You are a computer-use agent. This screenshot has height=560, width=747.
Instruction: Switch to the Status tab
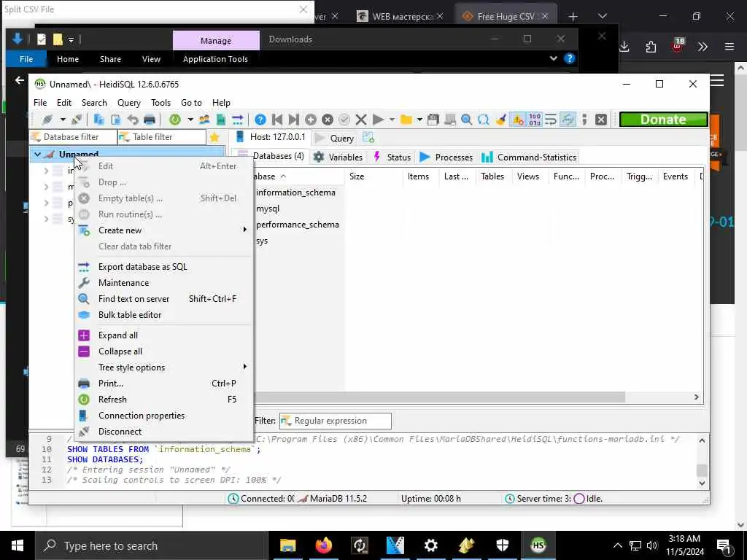click(392, 157)
